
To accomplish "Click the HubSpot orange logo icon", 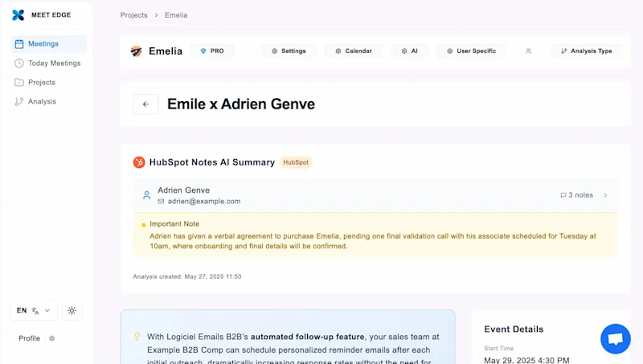I will click(139, 162).
